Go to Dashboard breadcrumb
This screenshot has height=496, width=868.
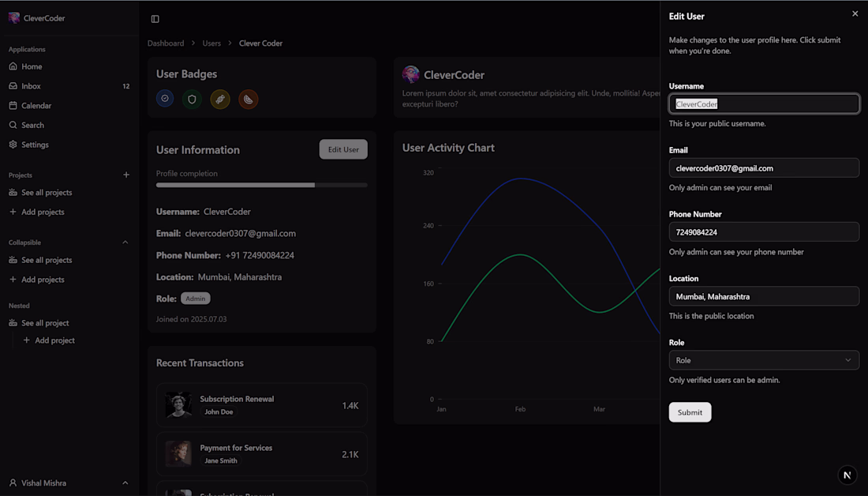coord(166,43)
